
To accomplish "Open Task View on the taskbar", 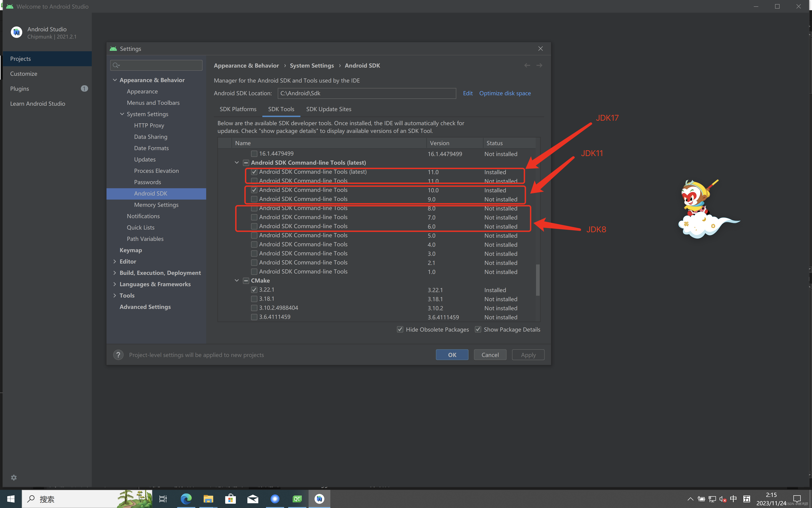I will (x=163, y=499).
